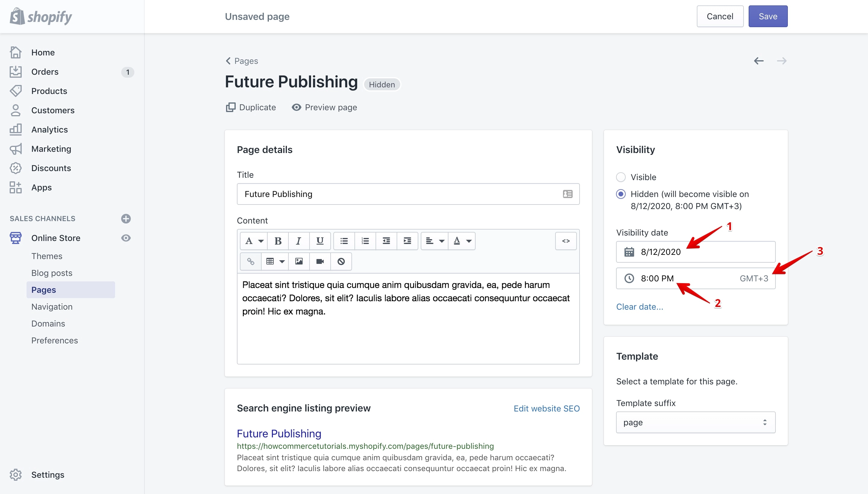Toggle bold formatting

278,241
